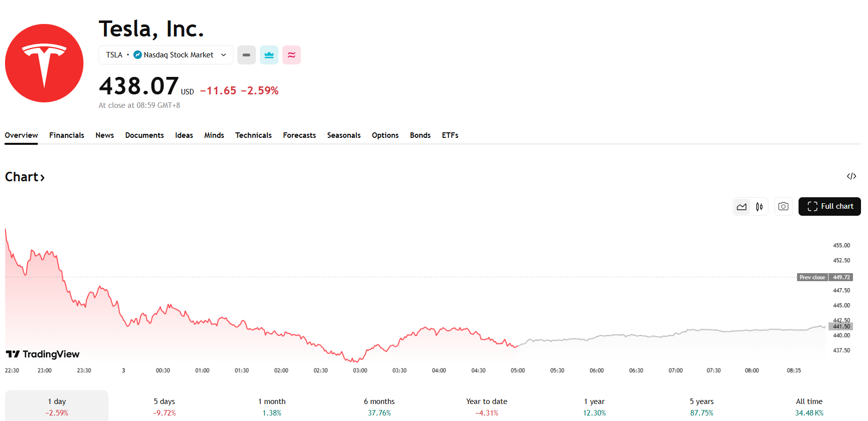Screen dimensions: 868x421
Task: Click the gray minus badge icon
Action: pyautogui.click(x=246, y=55)
